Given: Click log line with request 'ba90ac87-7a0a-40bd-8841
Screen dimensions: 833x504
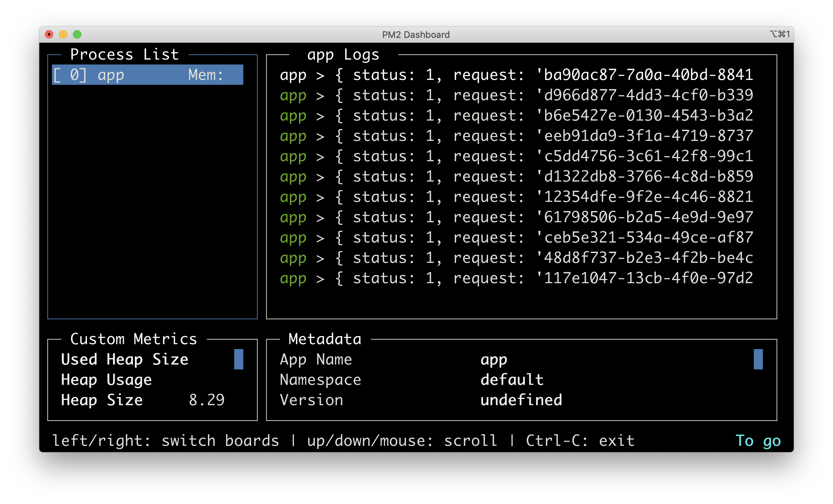Looking at the screenshot, I should point(516,75).
